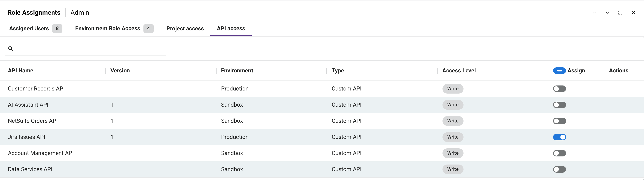Open Project access tab
The width and height of the screenshot is (644, 180).
185,28
